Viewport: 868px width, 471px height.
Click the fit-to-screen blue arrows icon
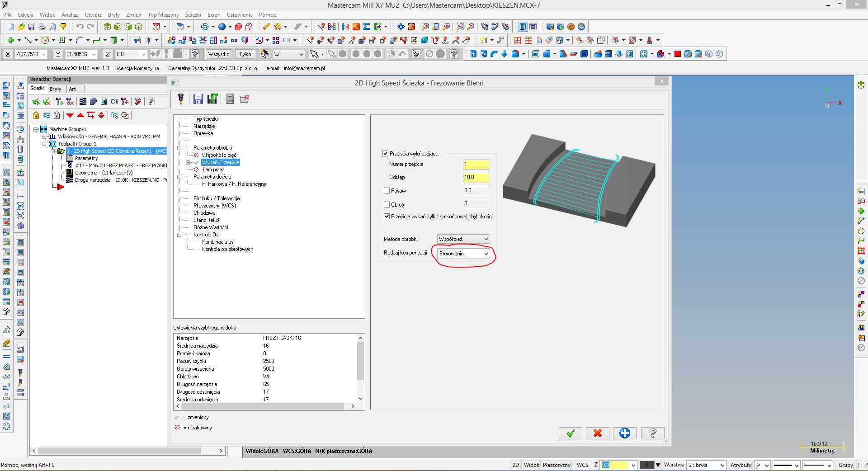point(401,27)
